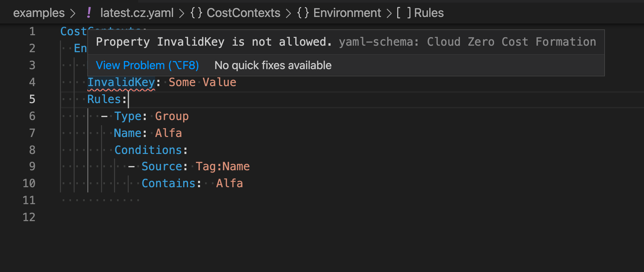Select latest.cz.yaml in the breadcrumb
The width and height of the screenshot is (644, 272).
137,13
